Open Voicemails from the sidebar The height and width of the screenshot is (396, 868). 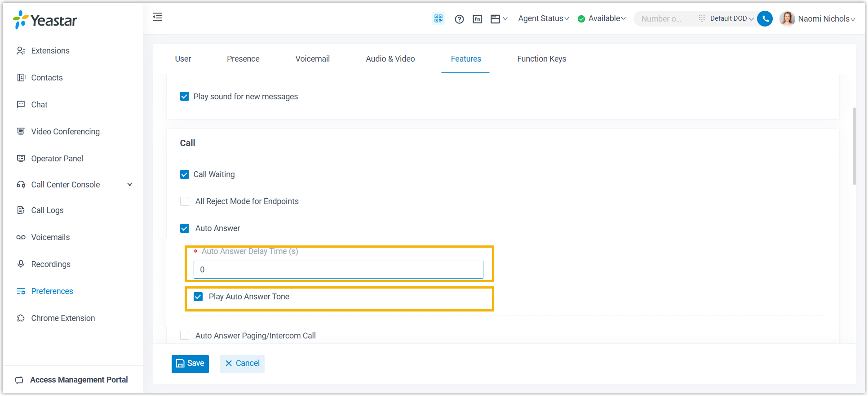coord(50,237)
